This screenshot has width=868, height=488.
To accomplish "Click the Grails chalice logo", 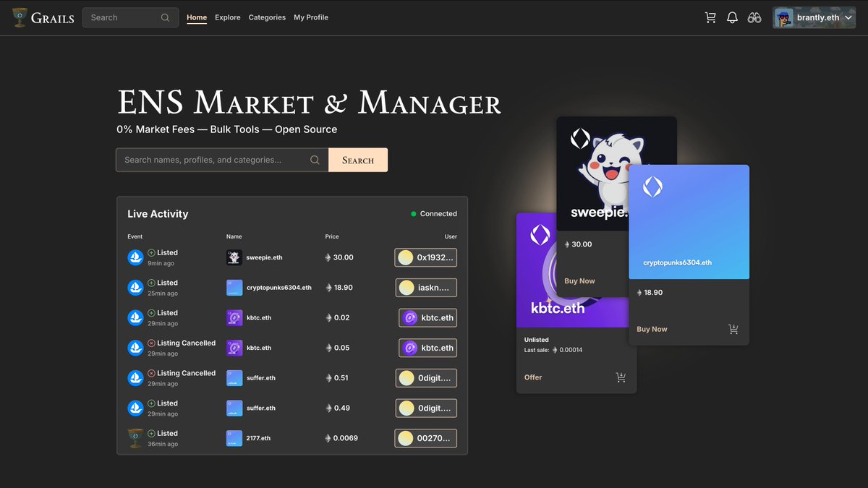I will 20,17.
